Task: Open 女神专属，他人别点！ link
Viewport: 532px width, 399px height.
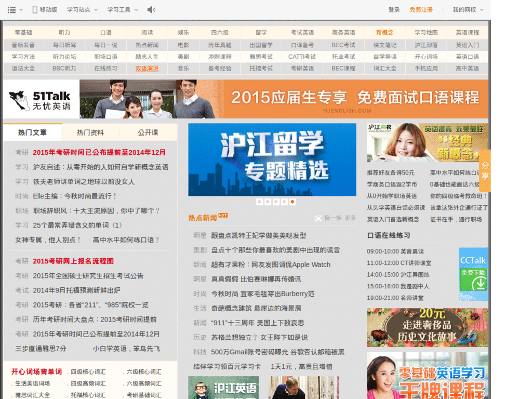Action: click(x=48, y=240)
